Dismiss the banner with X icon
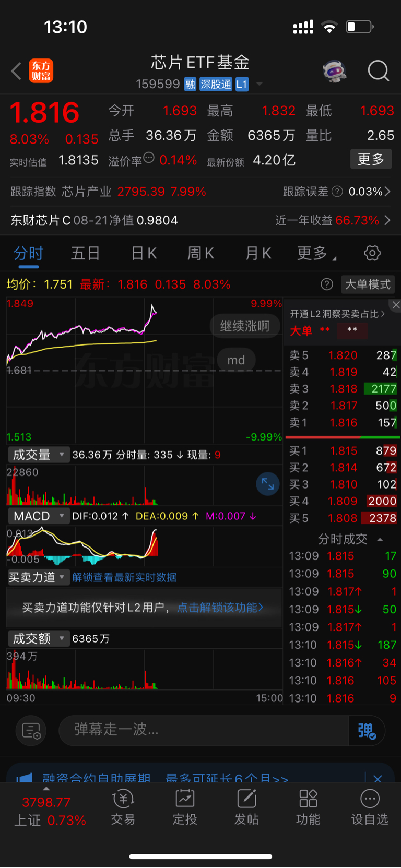 click(378, 778)
